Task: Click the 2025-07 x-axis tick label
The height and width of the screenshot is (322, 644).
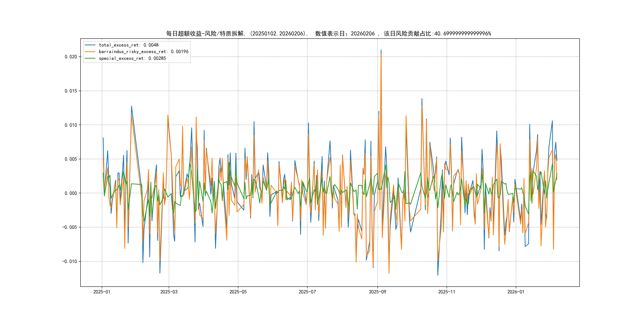Action: point(307,292)
